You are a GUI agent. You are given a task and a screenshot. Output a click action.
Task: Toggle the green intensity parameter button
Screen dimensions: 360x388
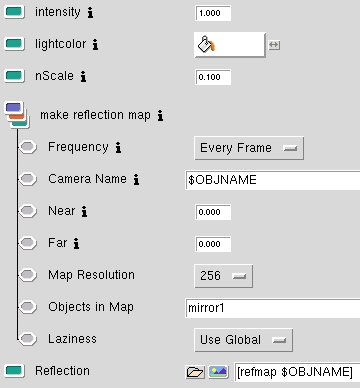14,12
